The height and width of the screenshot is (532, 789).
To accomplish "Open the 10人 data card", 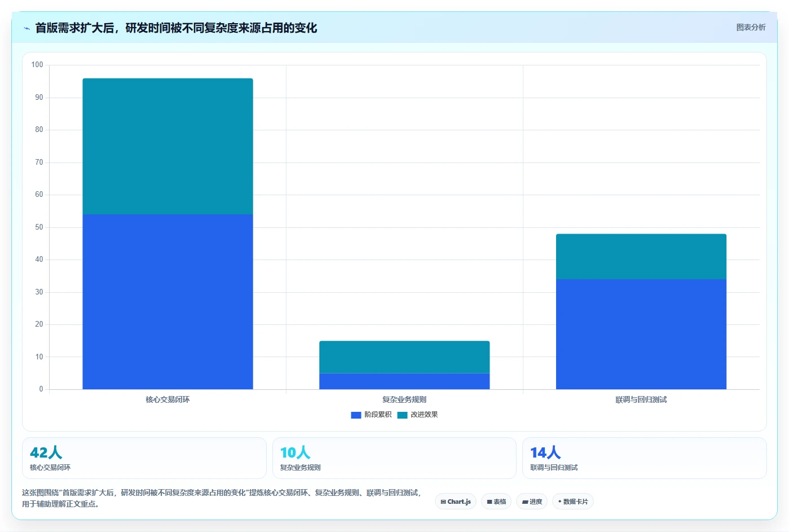I will (394, 458).
